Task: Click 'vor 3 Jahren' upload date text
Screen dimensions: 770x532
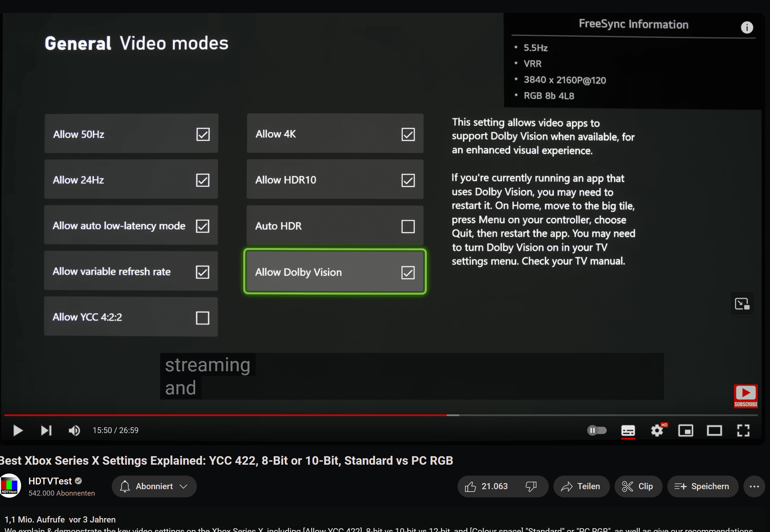Action: [92, 519]
